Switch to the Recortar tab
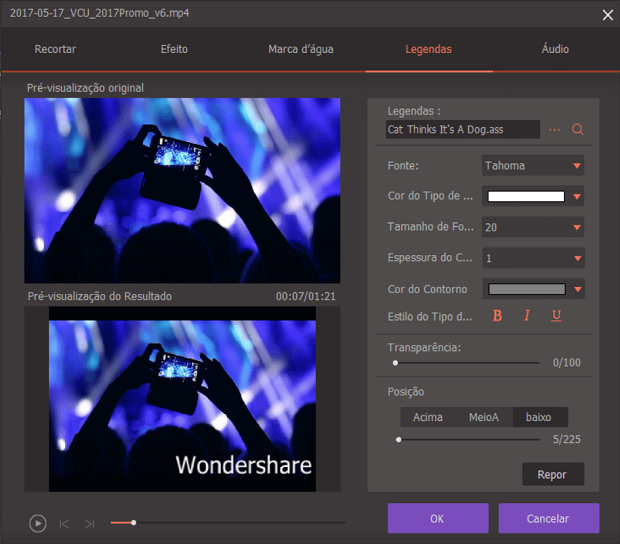Viewport: 620px width, 544px height. 55,49
